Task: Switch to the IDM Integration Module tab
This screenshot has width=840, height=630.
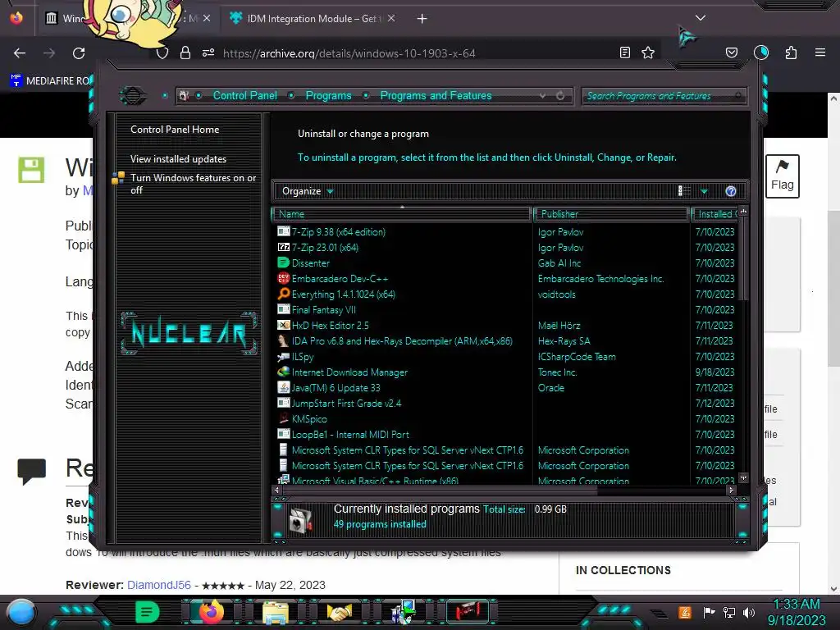Action: tap(313, 18)
